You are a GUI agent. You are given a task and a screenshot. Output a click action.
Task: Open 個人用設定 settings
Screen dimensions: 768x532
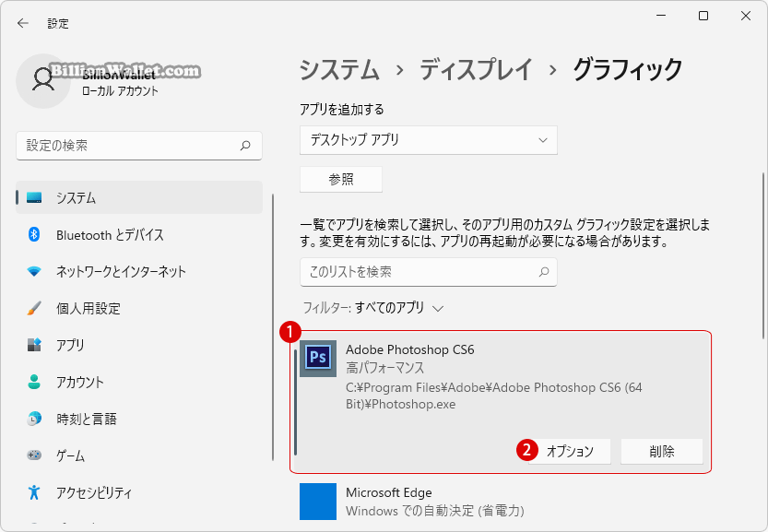(139, 308)
